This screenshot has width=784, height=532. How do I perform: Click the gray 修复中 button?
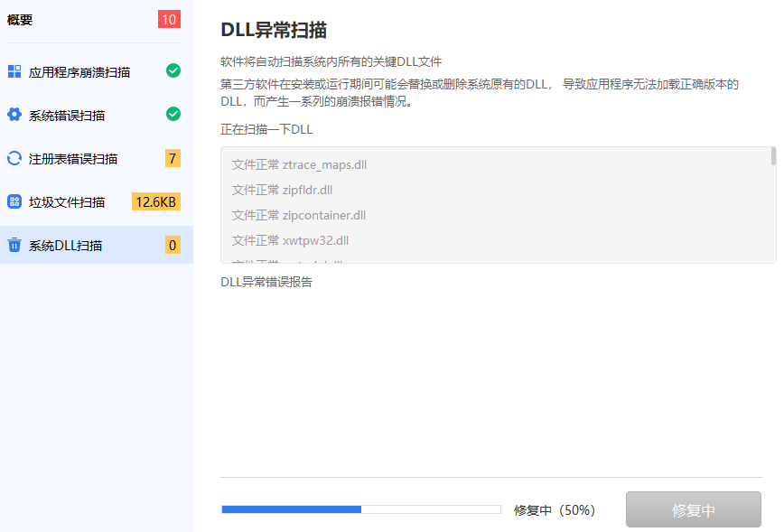[694, 509]
